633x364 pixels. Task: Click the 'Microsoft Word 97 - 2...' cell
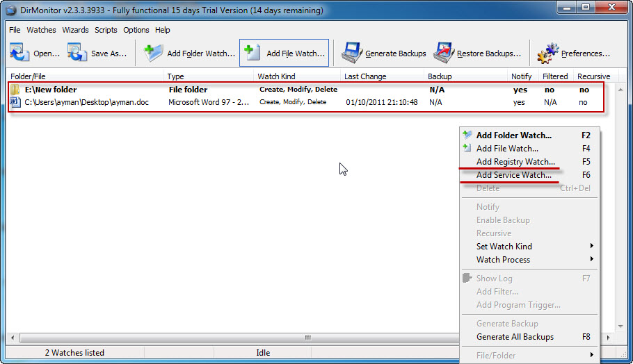208,102
